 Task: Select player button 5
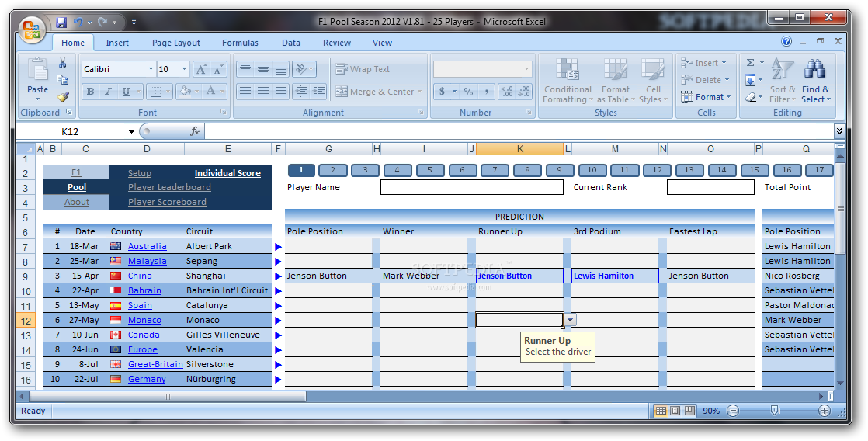coord(429,171)
